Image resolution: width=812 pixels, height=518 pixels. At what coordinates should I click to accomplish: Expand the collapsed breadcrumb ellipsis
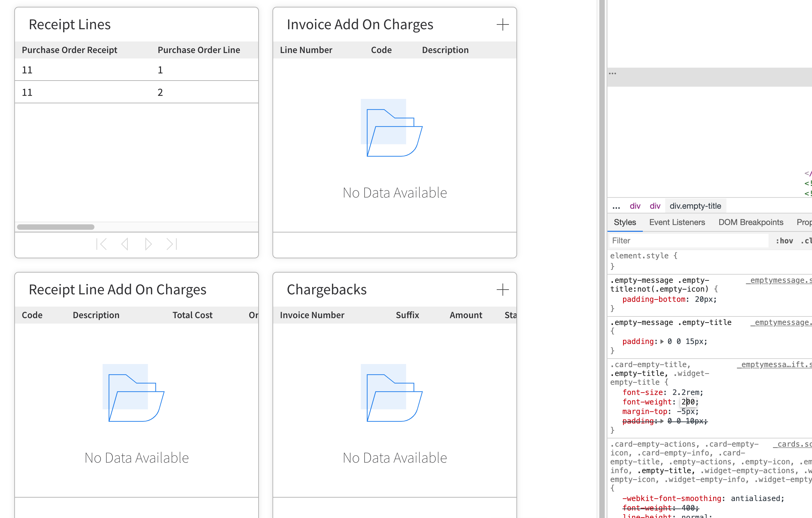(616, 206)
